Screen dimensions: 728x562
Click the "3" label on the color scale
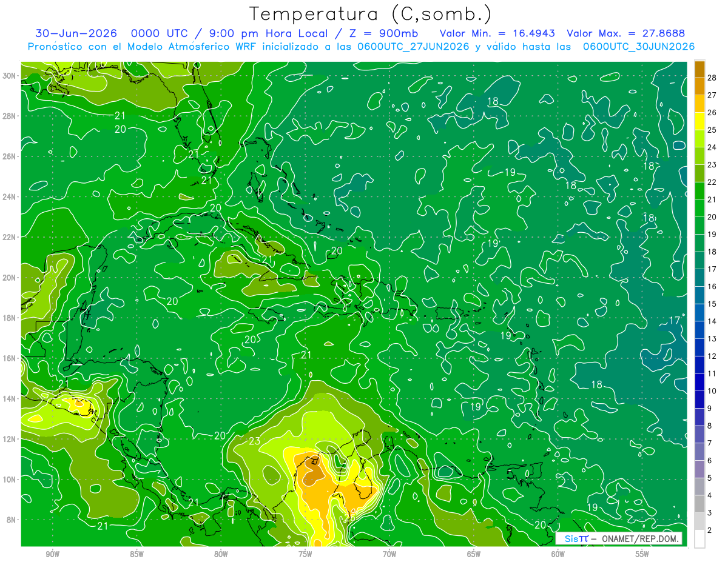(x=710, y=513)
